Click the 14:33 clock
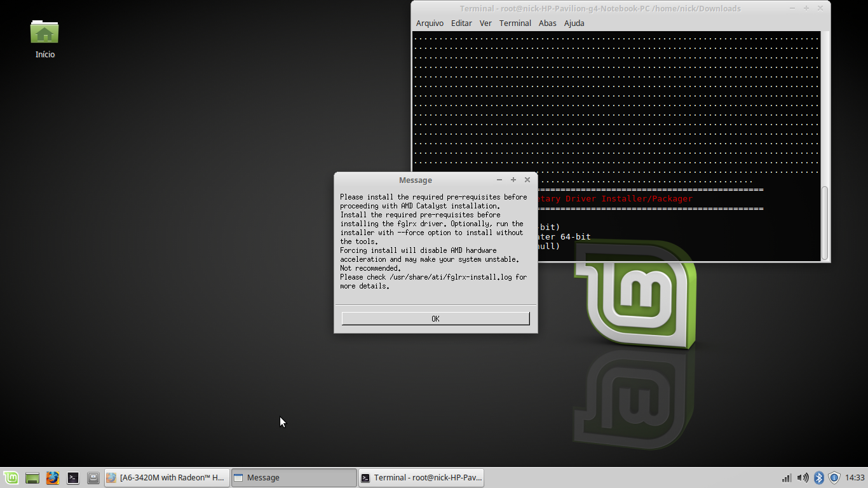The image size is (868, 488). (855, 478)
